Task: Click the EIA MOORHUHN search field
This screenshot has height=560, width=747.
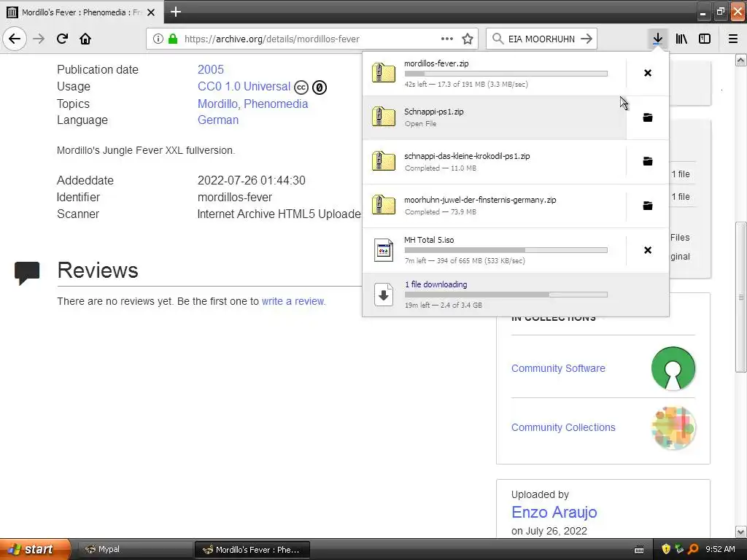Action: pyautogui.click(x=541, y=39)
